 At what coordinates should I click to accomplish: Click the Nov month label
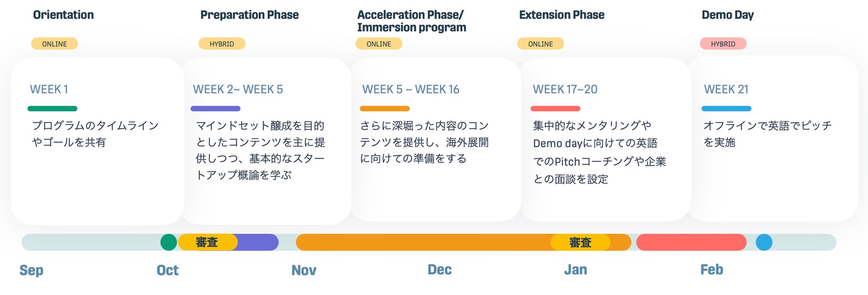(x=304, y=270)
